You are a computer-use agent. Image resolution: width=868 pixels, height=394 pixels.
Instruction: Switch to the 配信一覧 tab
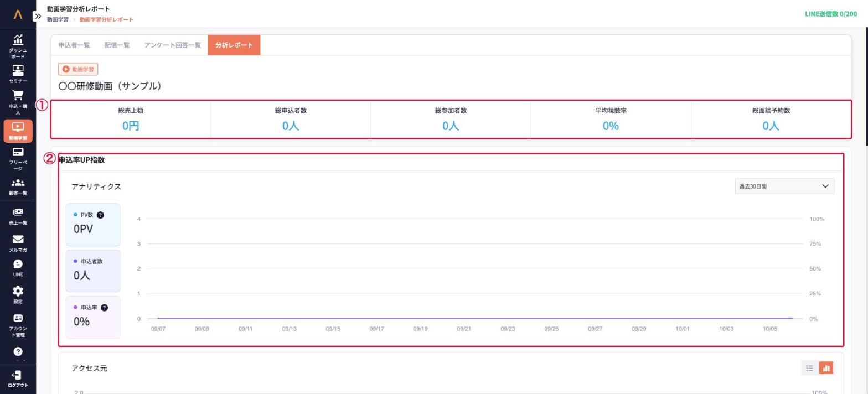click(x=117, y=45)
